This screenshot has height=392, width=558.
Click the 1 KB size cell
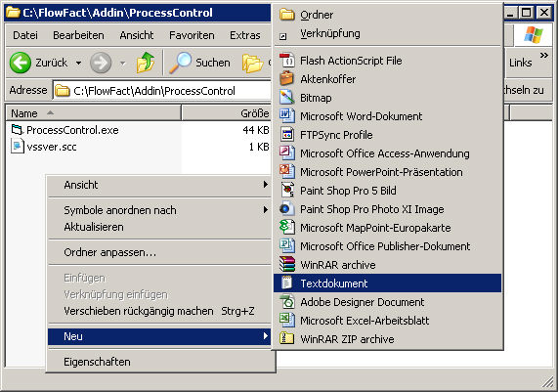(259, 147)
